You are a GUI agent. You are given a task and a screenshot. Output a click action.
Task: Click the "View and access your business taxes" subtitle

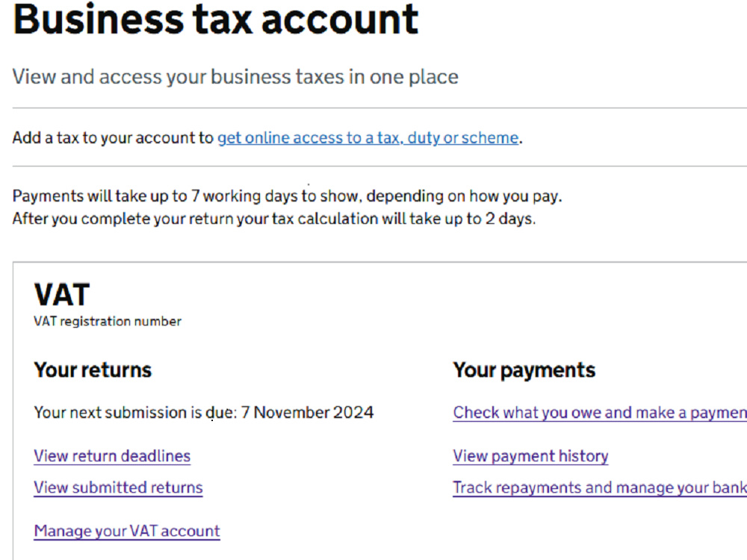[235, 76]
